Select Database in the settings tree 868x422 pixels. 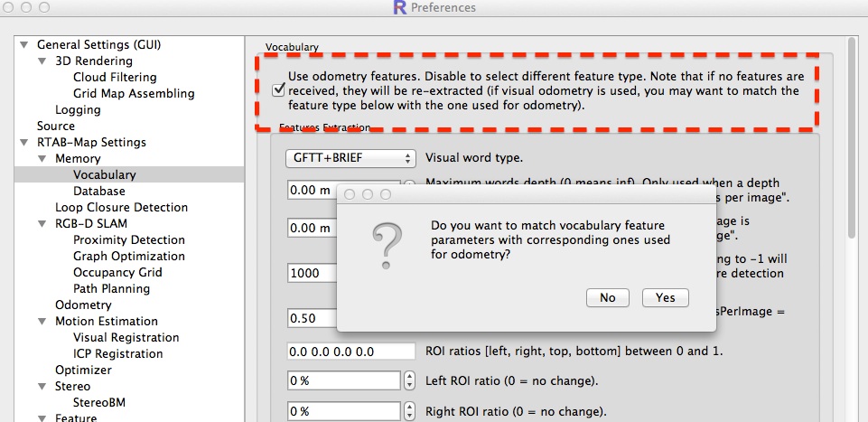(98, 192)
